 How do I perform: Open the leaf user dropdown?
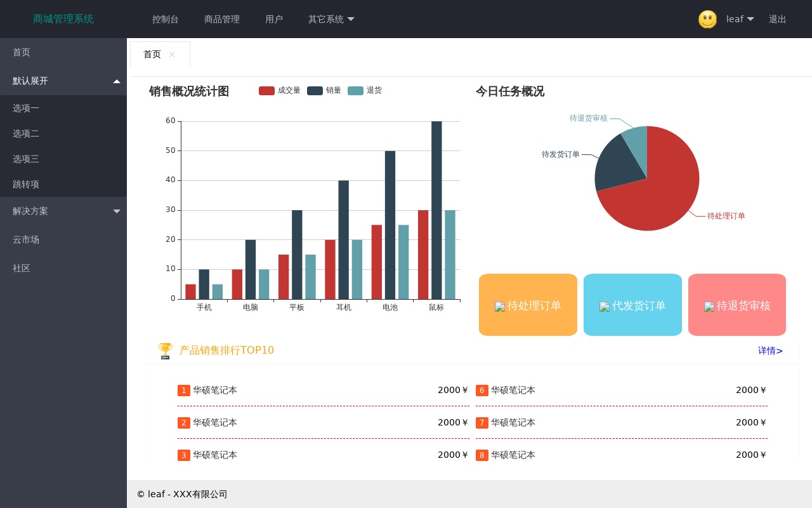click(740, 19)
